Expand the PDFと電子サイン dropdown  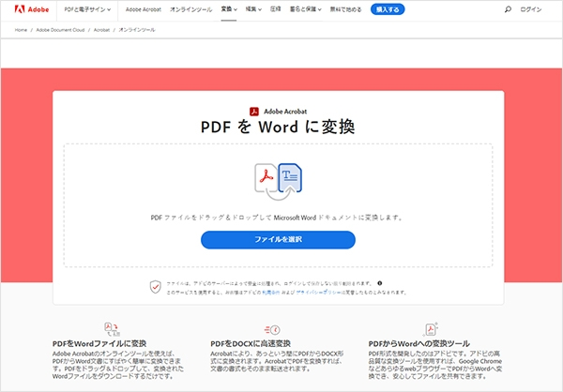pos(87,9)
